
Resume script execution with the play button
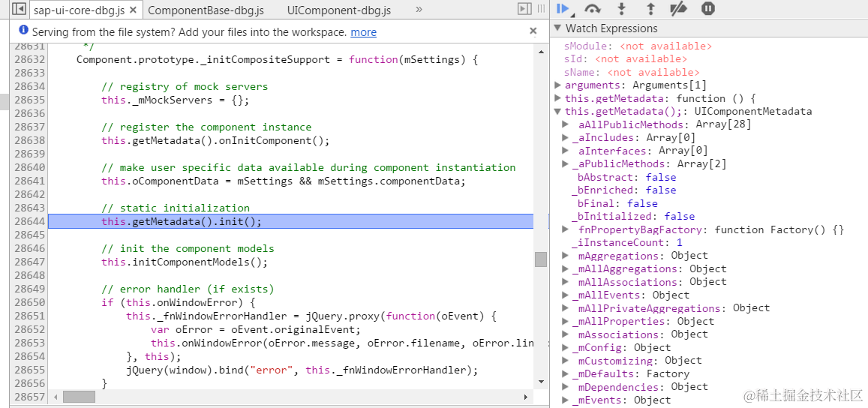(563, 8)
